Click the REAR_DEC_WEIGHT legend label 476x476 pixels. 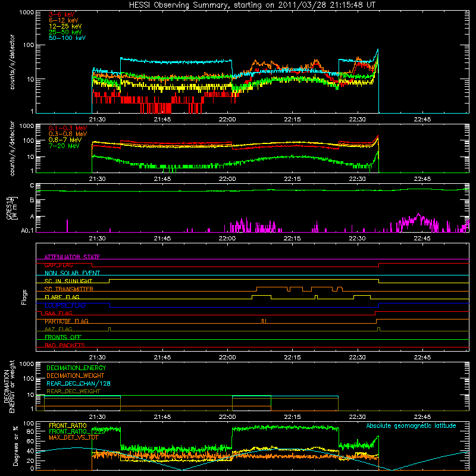73,392
